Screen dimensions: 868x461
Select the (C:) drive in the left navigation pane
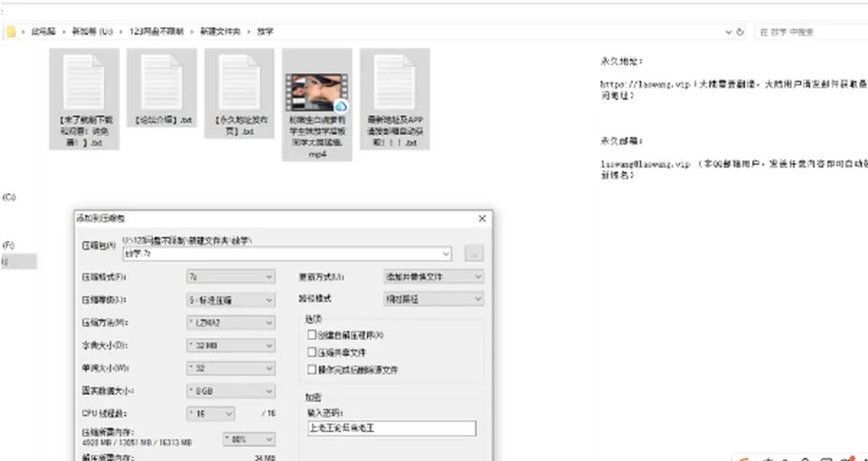9,197
